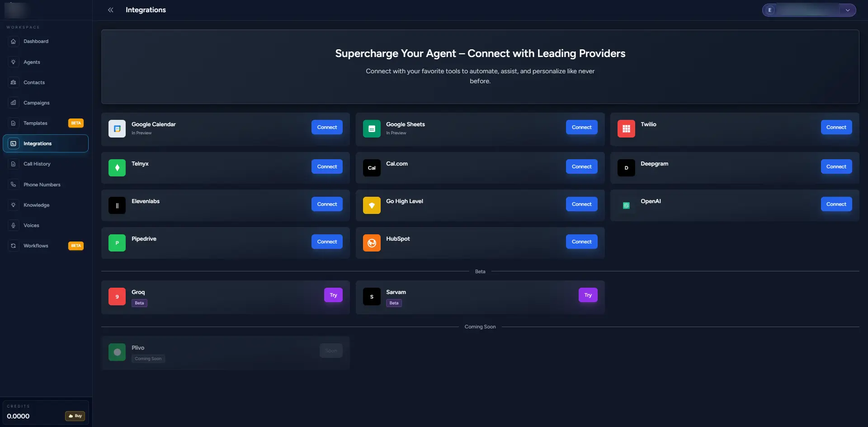This screenshot has height=427, width=868.
Task: Connect the Google Calendar integration
Action: (326, 127)
